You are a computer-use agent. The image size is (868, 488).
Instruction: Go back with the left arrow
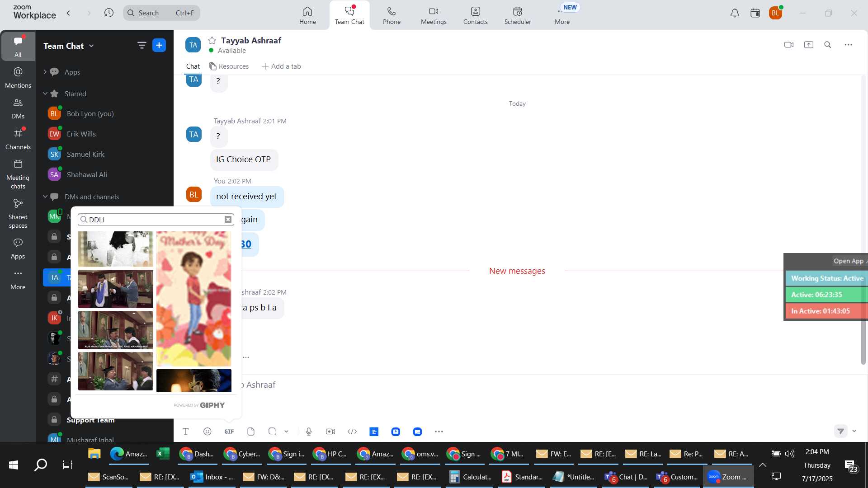(x=68, y=13)
